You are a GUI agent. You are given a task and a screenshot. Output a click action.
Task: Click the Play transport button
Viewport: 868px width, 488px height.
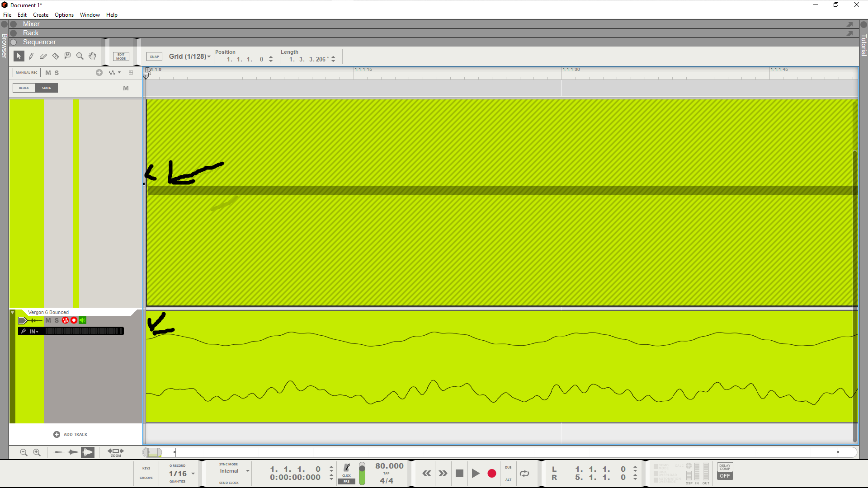(476, 474)
